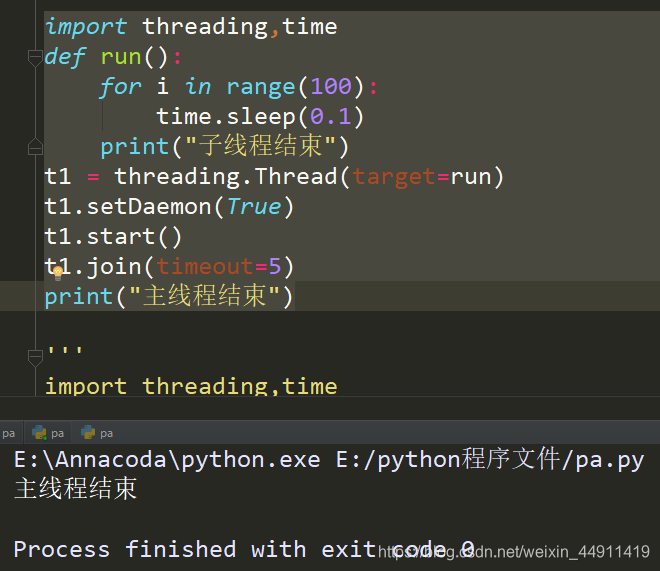Click the E:/python程序文件/pa.py path in console

[490, 459]
